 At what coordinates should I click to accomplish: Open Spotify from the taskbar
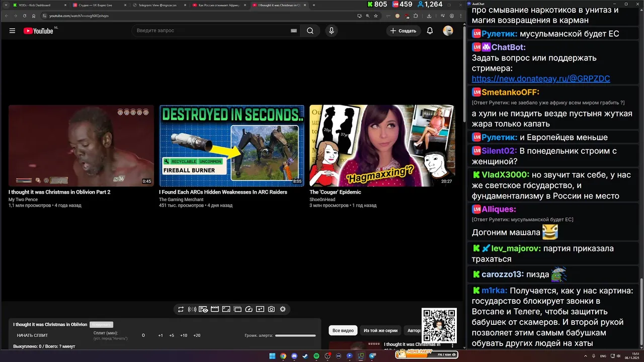click(316, 356)
